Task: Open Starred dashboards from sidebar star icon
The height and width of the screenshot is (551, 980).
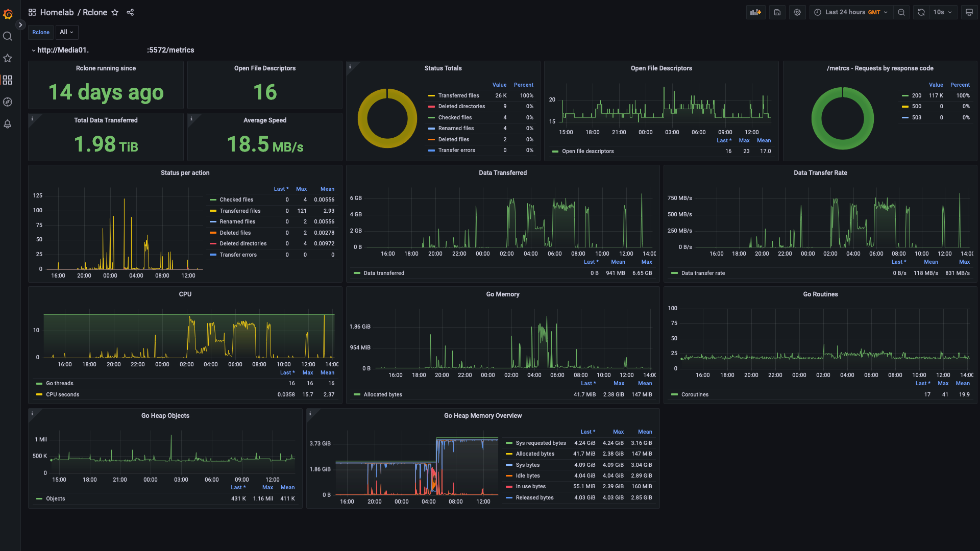Action: 8,58
